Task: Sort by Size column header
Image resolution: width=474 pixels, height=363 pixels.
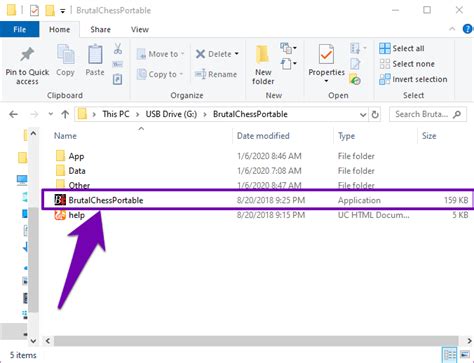Action: (x=429, y=136)
